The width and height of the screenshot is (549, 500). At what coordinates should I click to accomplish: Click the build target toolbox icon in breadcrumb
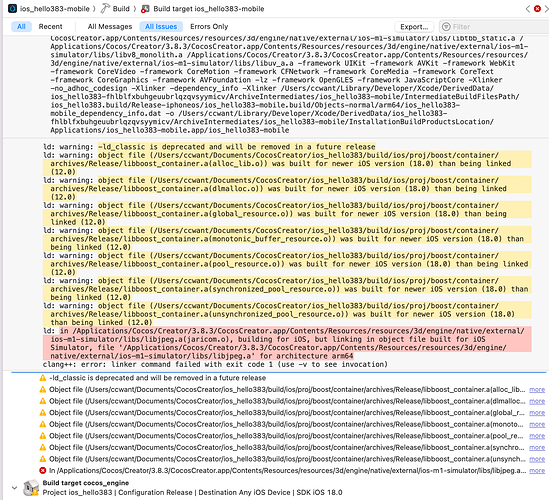145,9
